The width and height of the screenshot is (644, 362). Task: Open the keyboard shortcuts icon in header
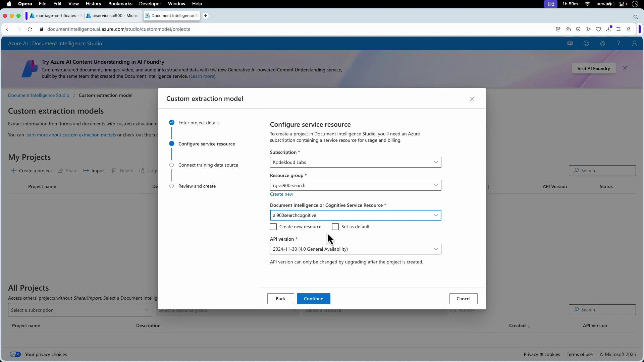click(x=570, y=43)
